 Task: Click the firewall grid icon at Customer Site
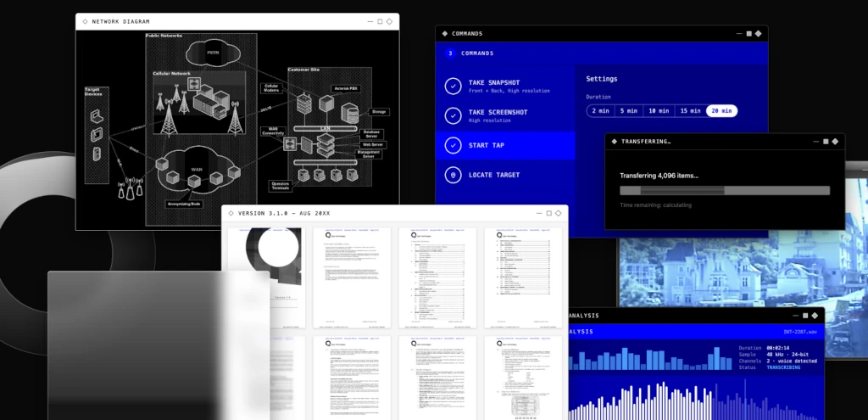(x=306, y=145)
